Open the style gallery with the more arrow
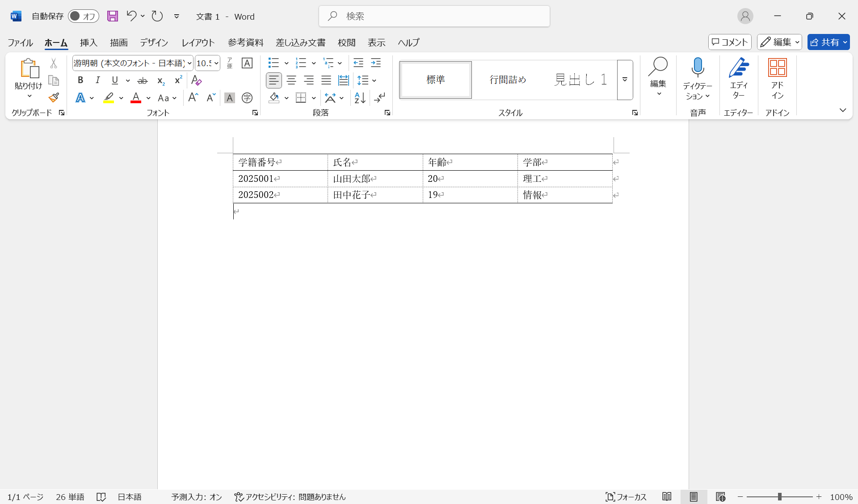The width and height of the screenshot is (858, 504). click(x=624, y=80)
